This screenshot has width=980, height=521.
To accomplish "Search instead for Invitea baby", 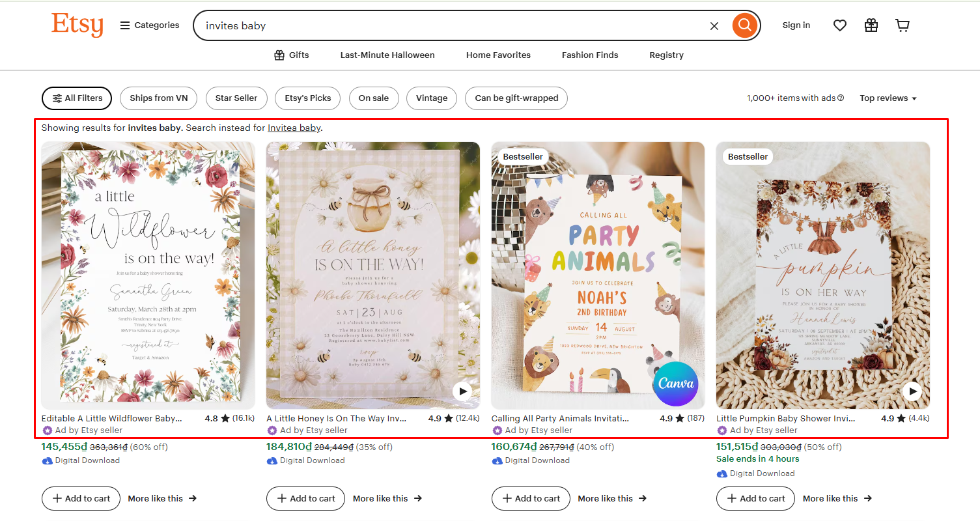I will point(294,128).
